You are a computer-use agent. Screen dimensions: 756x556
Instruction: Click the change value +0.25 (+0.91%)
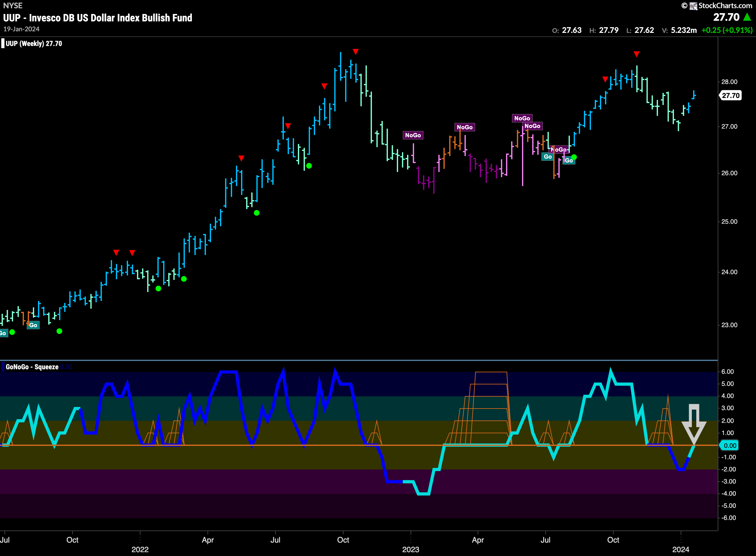[727, 30]
